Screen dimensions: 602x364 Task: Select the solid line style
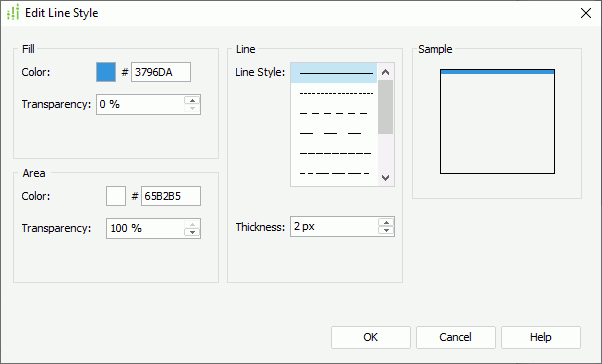pyautogui.click(x=334, y=73)
